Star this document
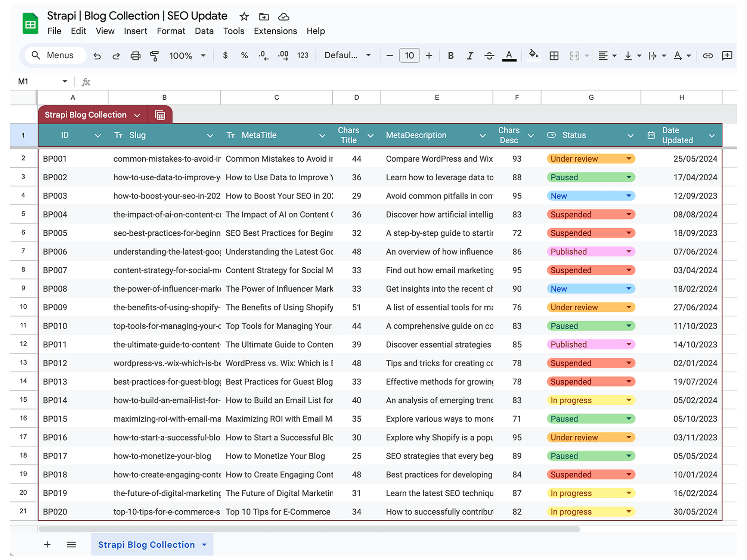747x560 pixels. (x=244, y=17)
